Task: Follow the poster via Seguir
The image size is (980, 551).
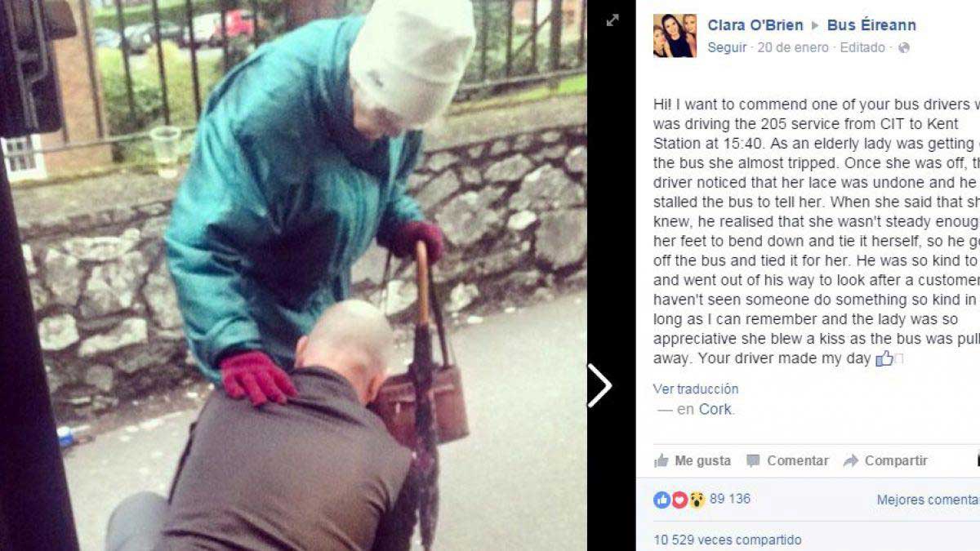Action: tap(727, 47)
